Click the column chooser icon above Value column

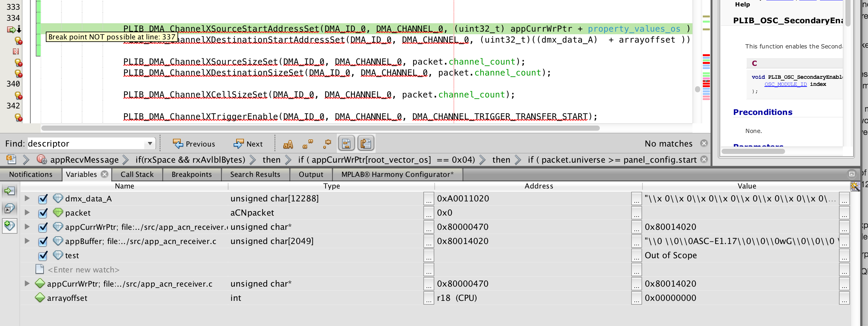(855, 186)
